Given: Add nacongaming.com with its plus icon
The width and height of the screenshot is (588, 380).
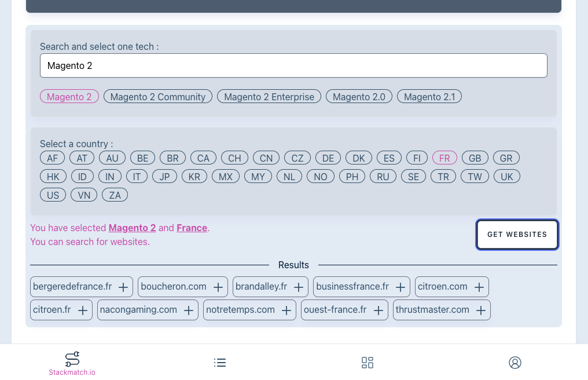Looking at the screenshot, I should pos(189,310).
